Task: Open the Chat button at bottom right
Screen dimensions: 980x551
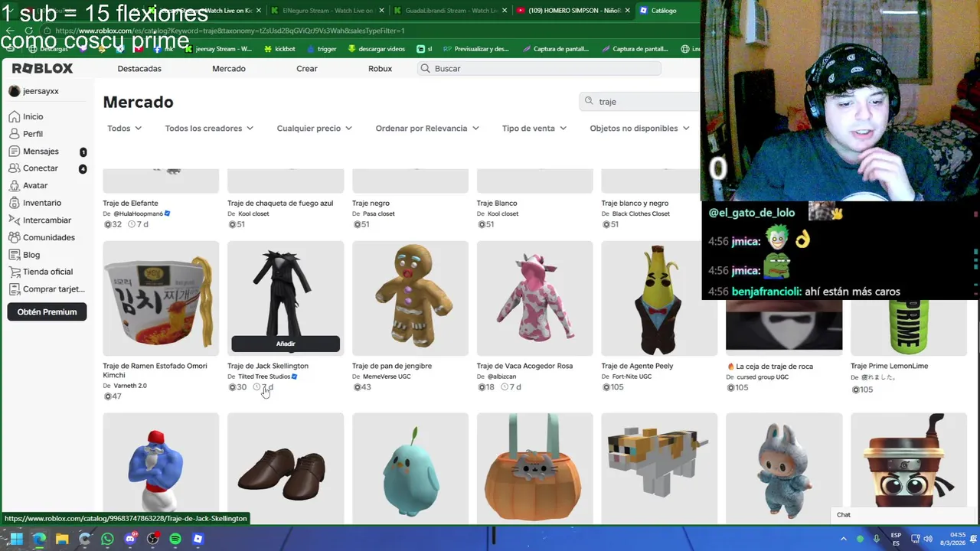Action: point(843,515)
